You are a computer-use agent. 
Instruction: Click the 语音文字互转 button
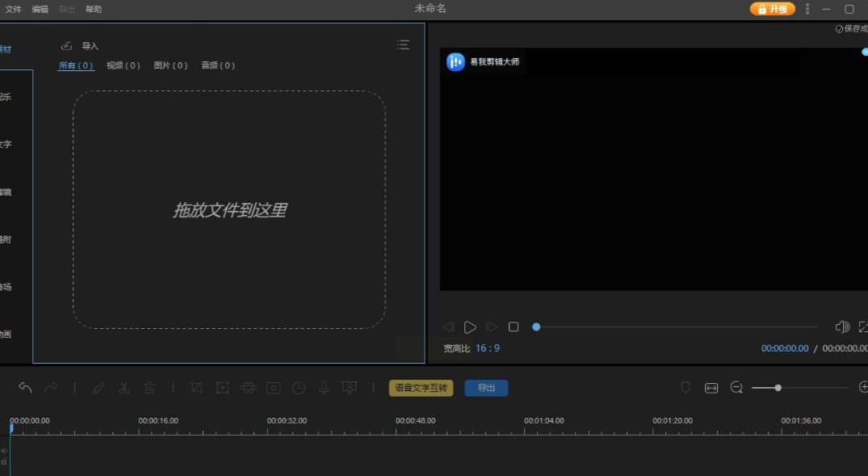[421, 388]
